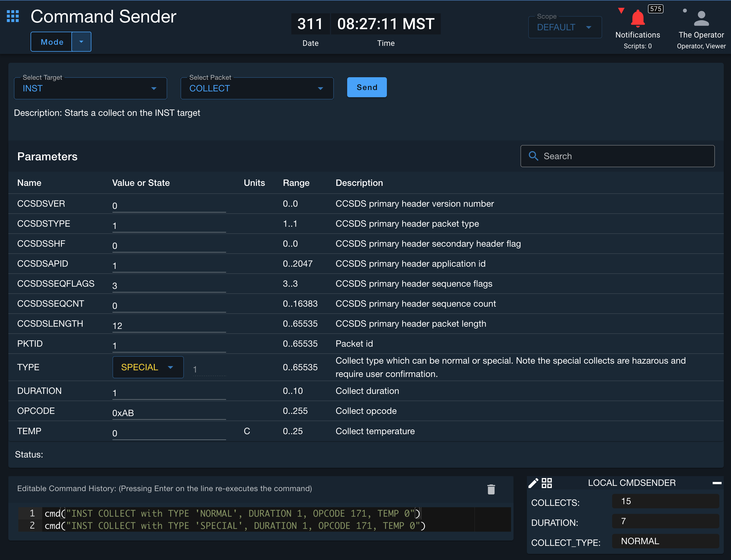Select history line 2 SPECIAL collect command
Viewport: 731px width, 560px height.
(x=235, y=526)
